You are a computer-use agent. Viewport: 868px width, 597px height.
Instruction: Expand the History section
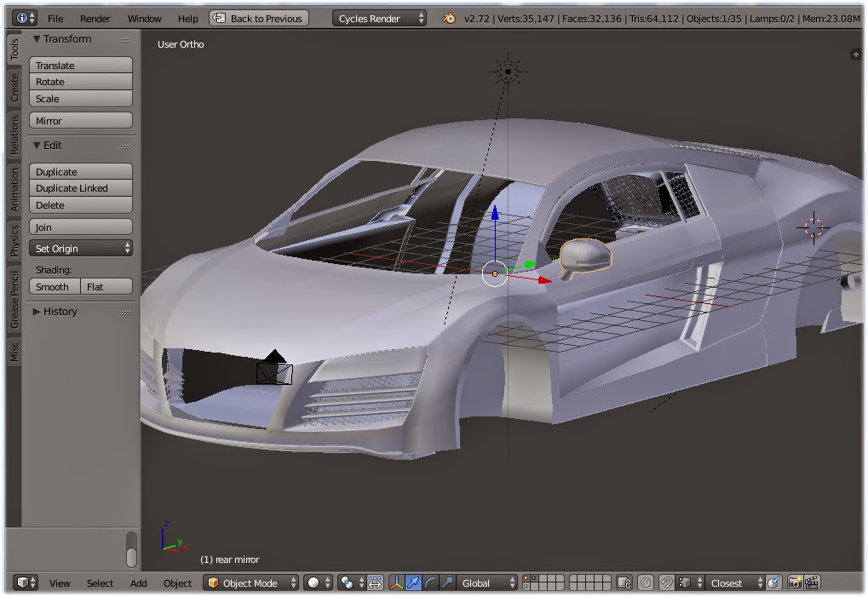tap(58, 312)
